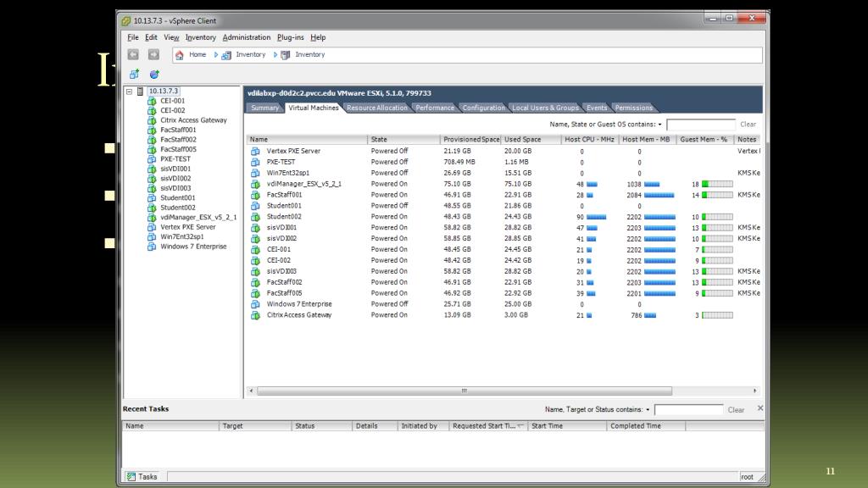
Task: Sort by the Provisioned Space column header
Action: 470,140
